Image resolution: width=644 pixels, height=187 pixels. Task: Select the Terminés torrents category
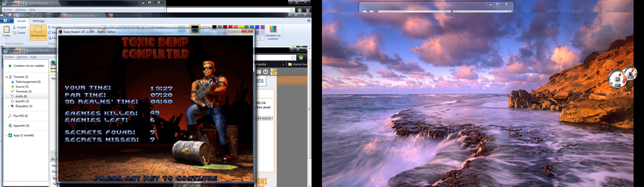(x=23, y=92)
